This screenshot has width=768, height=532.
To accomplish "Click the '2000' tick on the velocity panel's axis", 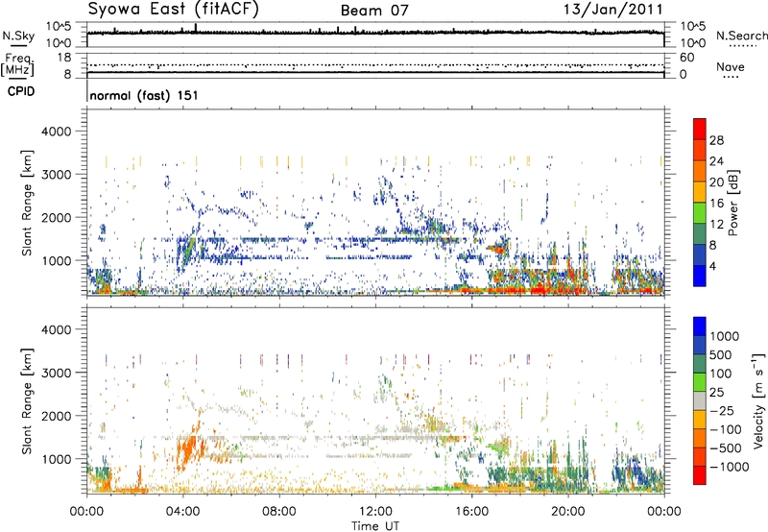I will (57, 416).
